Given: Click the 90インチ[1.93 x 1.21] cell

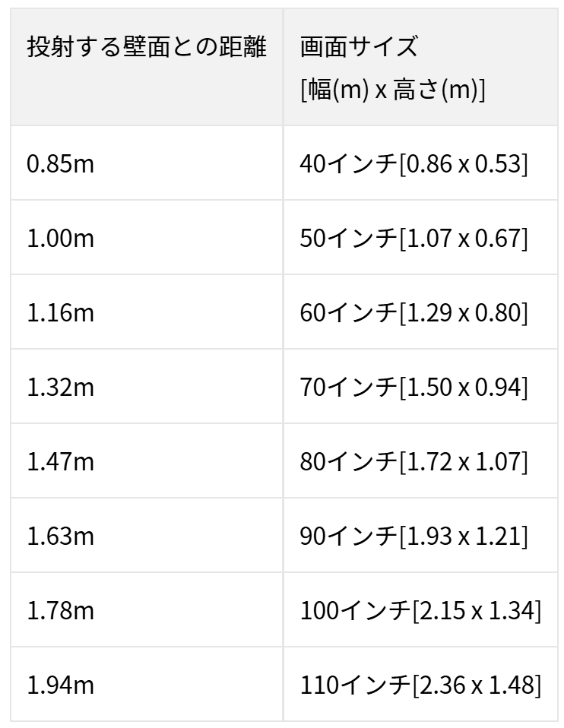Looking at the screenshot, I should pos(414,536).
